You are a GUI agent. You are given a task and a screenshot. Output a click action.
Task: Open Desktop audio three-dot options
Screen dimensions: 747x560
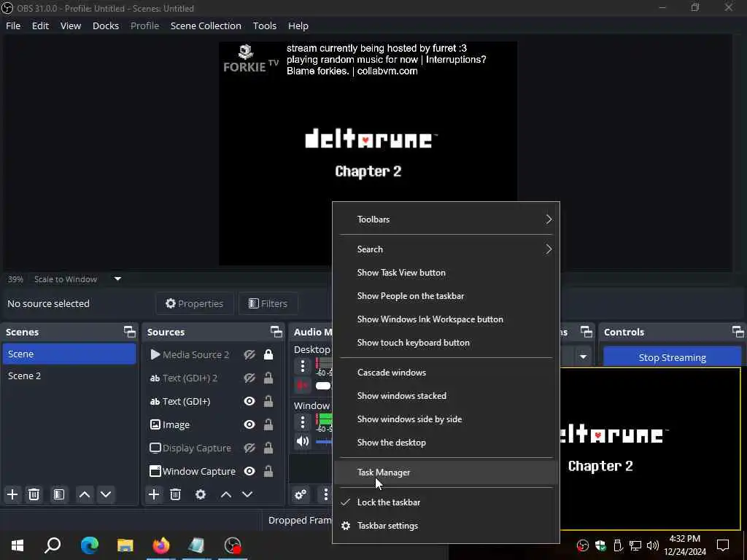click(x=303, y=366)
